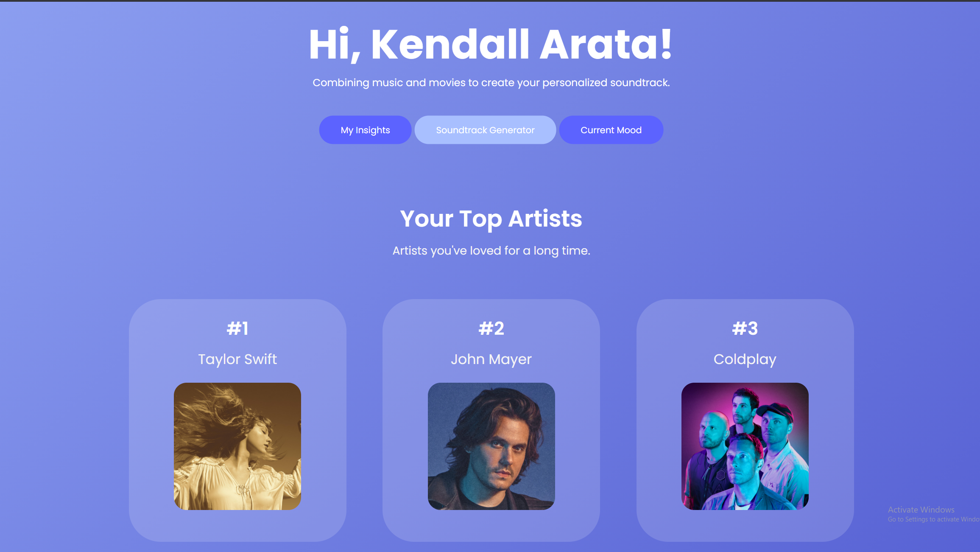Click the "Your Top Artists" section heading
This screenshot has width=980, height=552.
click(x=491, y=219)
